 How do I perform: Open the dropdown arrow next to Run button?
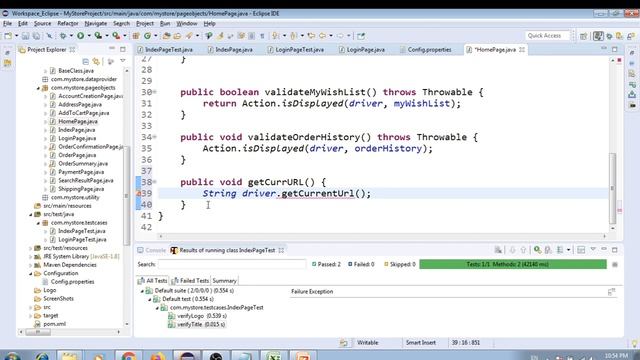point(89,36)
